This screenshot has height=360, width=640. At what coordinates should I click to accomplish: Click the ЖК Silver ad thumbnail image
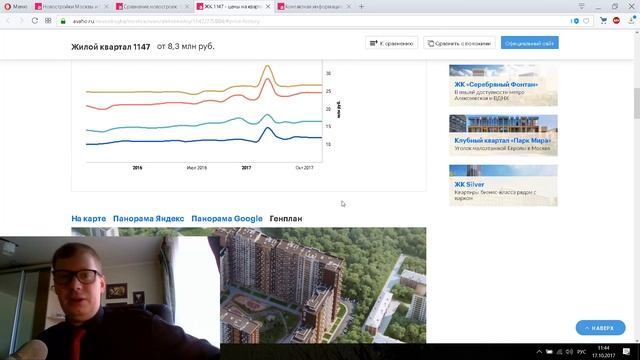click(x=503, y=171)
